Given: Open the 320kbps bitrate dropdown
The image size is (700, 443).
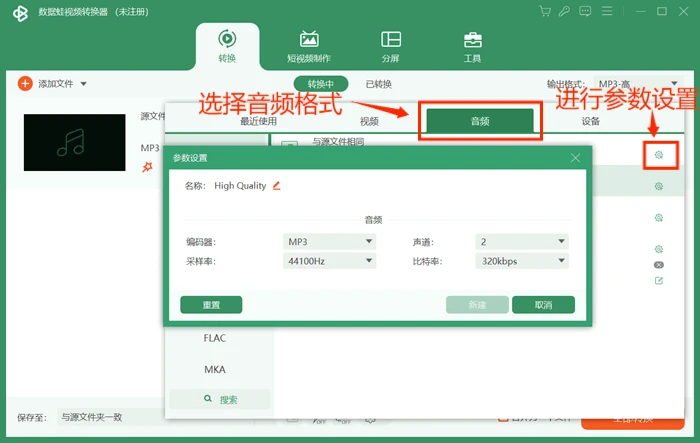Looking at the screenshot, I should [522, 261].
